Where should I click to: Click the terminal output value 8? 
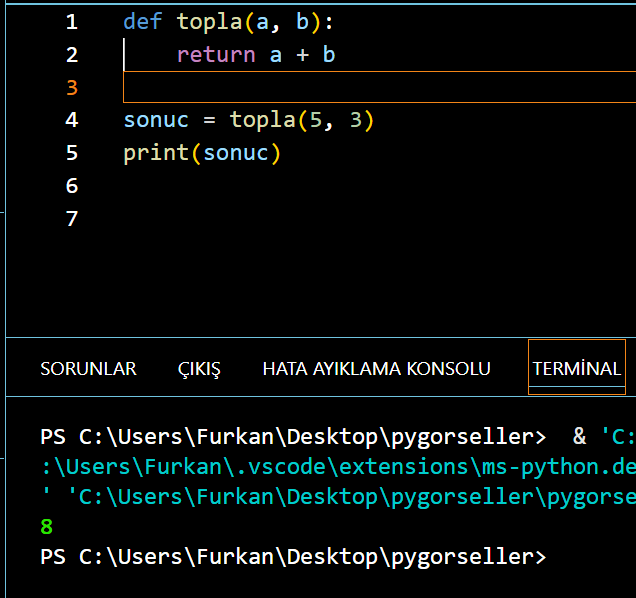point(47,526)
